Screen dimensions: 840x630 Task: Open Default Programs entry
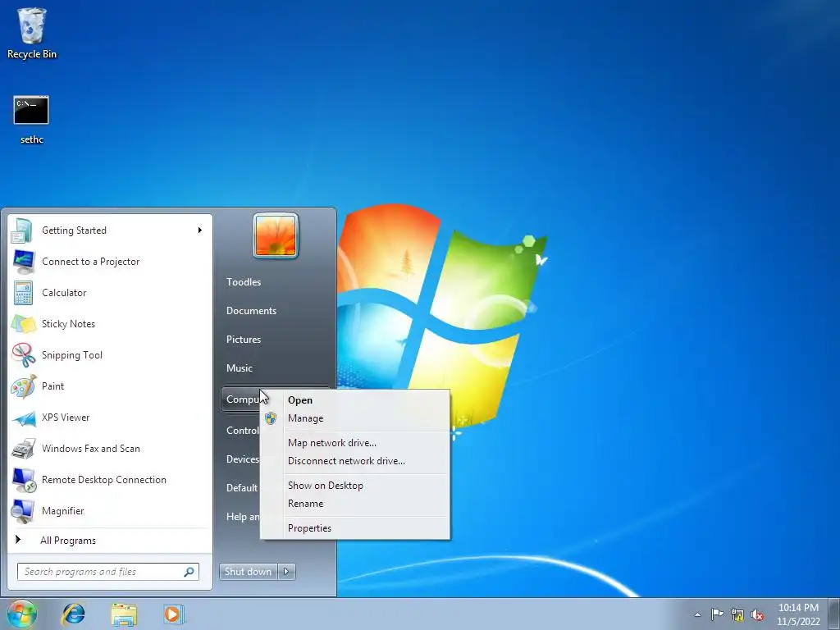[241, 488]
